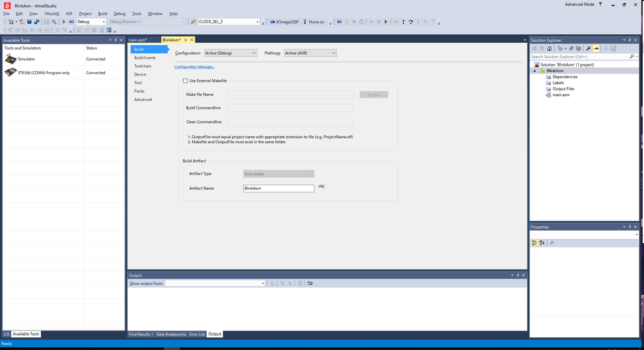The height and width of the screenshot is (350, 644).
Task: Click the Open File toolbar icon
Action: pos(22,22)
